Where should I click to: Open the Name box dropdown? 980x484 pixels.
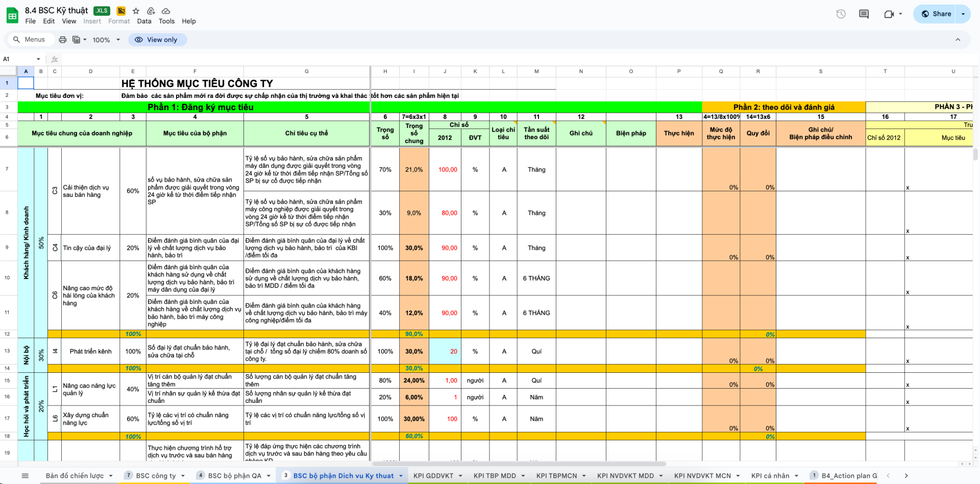(x=38, y=59)
